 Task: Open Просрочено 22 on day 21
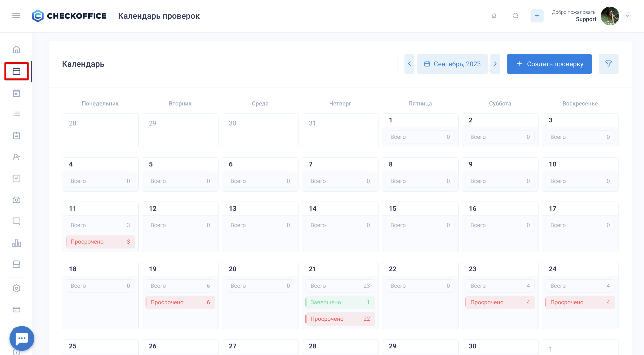pos(340,319)
